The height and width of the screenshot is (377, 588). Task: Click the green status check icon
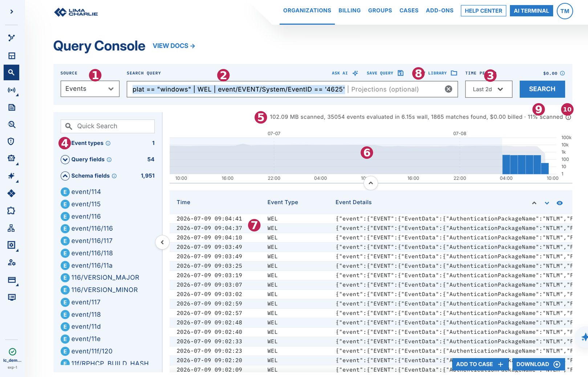point(12,352)
